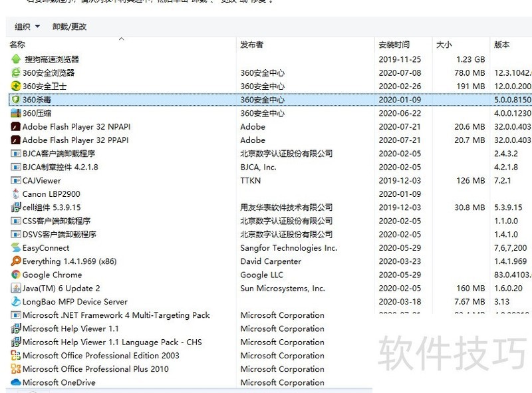Click the BJCA客户端卸载程序 icon
The height and width of the screenshot is (393, 532).
click(16, 154)
